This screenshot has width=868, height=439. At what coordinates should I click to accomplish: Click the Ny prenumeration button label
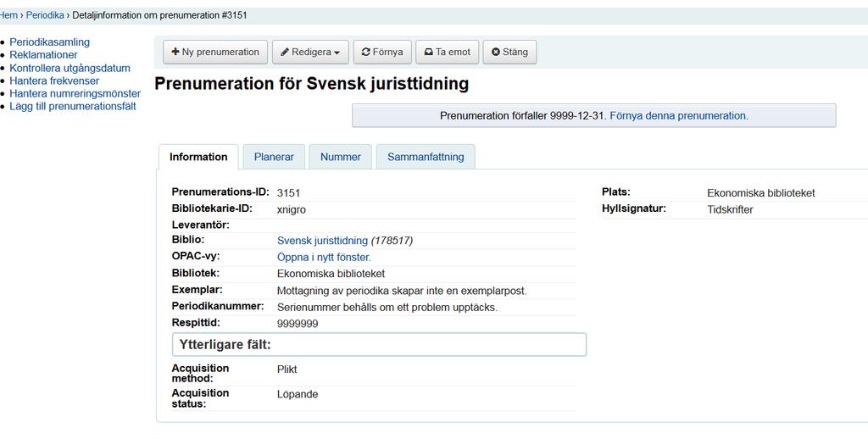(x=220, y=52)
